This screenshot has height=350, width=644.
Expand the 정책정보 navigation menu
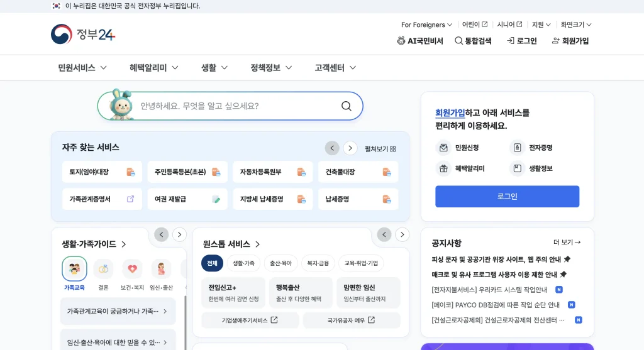[271, 68]
